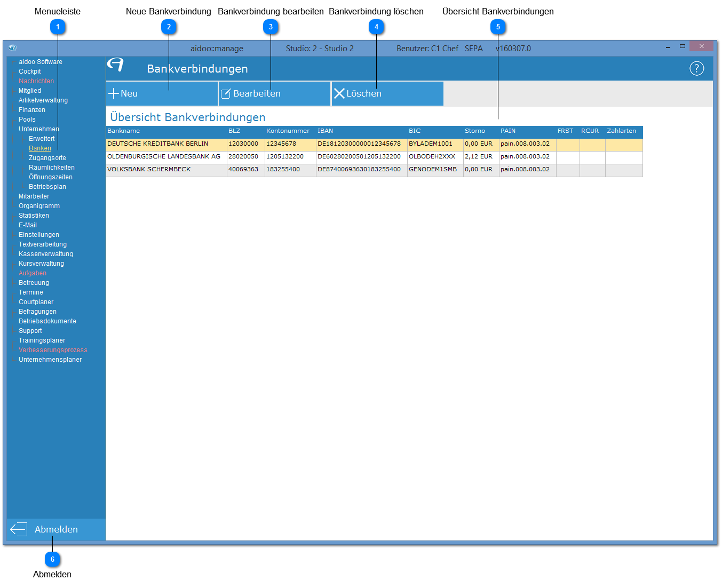Open Befragungen in sidebar
Viewport: 722px width, 588px height.
pos(38,312)
